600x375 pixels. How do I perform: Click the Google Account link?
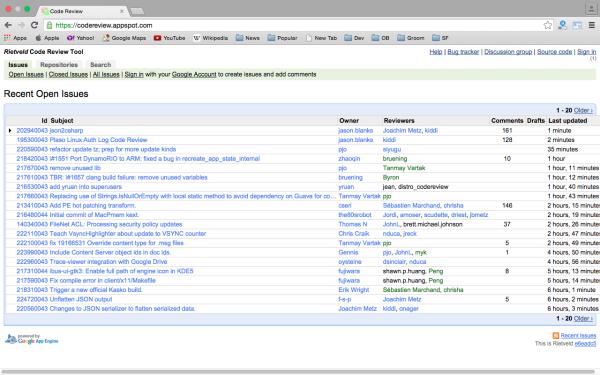tap(194, 74)
